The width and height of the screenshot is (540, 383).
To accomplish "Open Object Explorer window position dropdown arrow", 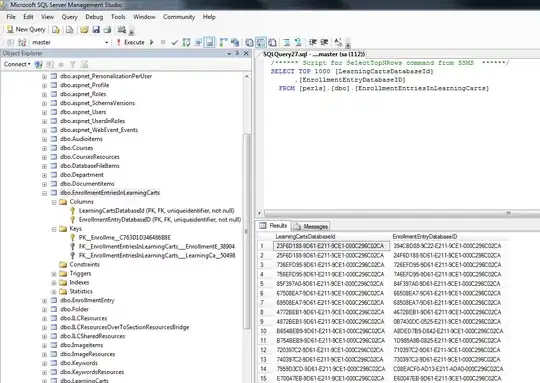I will 229,54.
